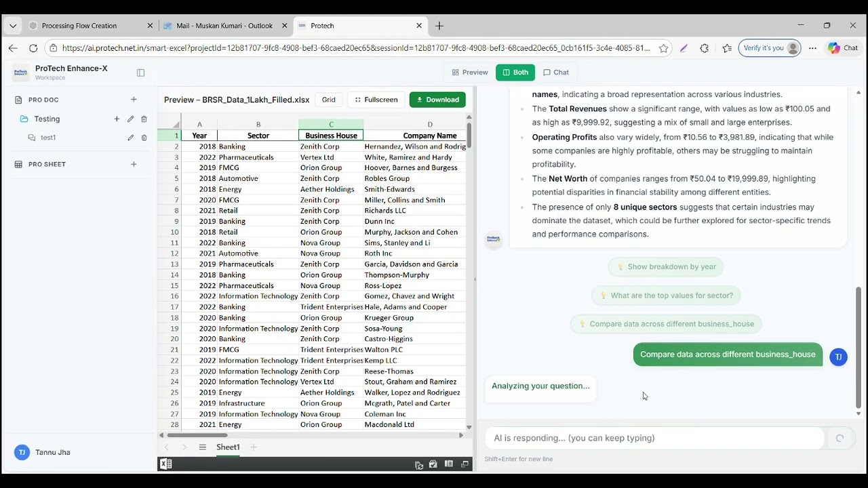Click the refresh clipboard icon in spreadsheet footer

coord(419,464)
